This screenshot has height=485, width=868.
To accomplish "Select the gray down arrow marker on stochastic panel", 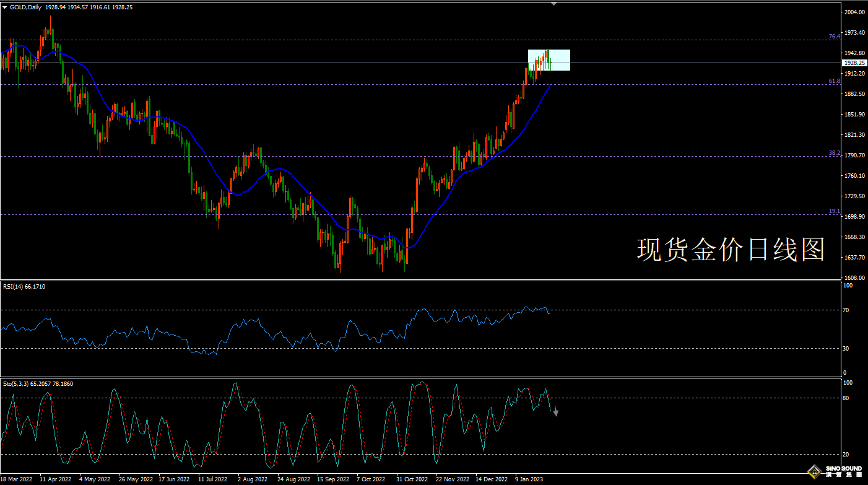I will 555,411.
